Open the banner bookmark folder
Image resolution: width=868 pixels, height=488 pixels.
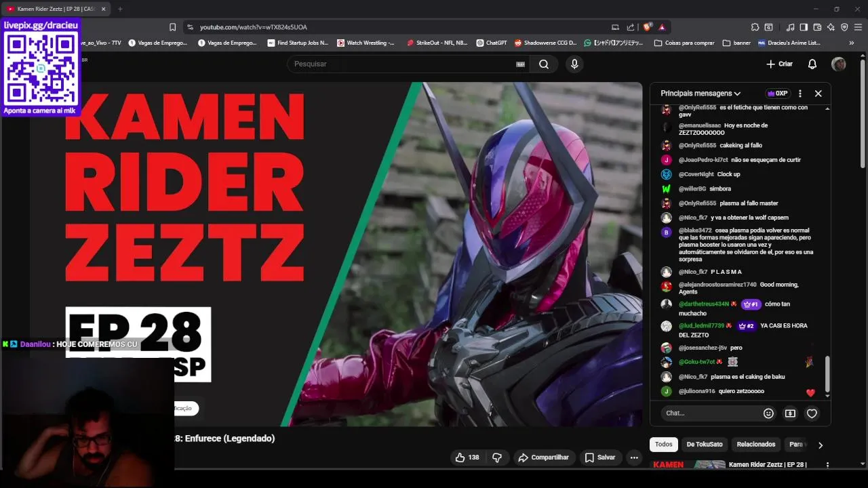(736, 43)
